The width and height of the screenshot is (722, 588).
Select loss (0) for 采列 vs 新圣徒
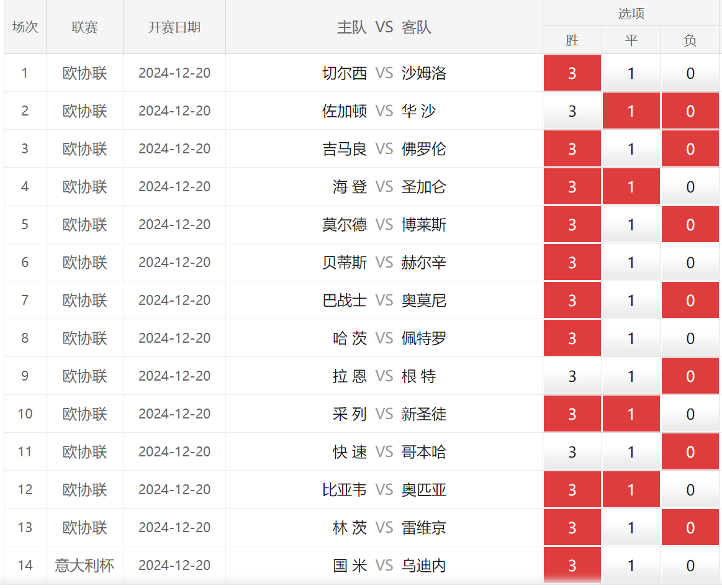point(690,414)
